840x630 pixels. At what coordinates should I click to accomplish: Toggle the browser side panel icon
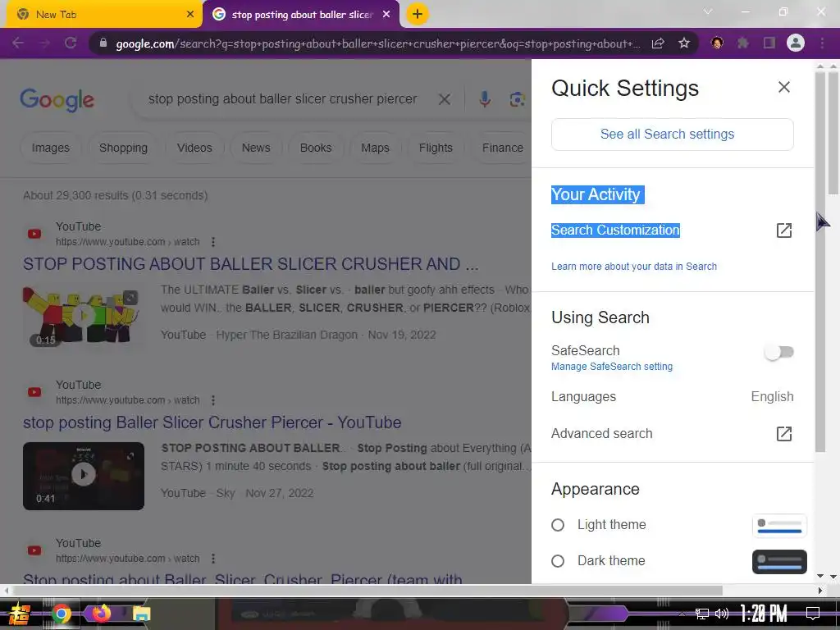click(x=769, y=43)
